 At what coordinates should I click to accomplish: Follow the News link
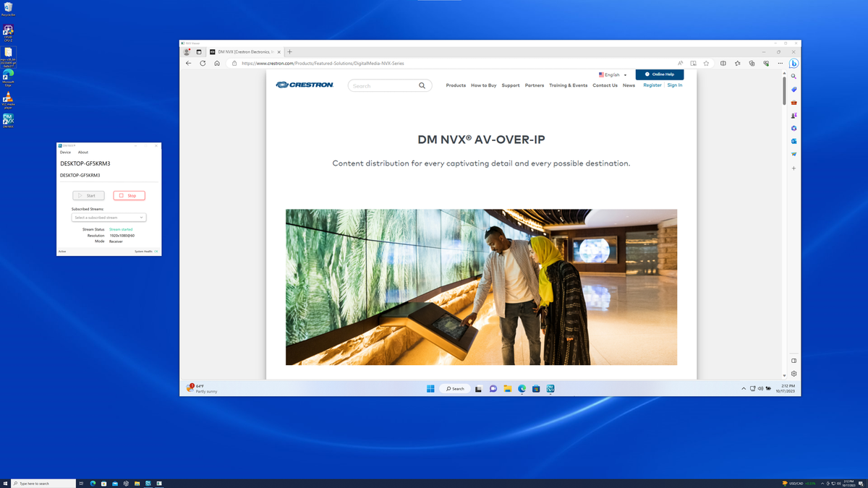(629, 85)
